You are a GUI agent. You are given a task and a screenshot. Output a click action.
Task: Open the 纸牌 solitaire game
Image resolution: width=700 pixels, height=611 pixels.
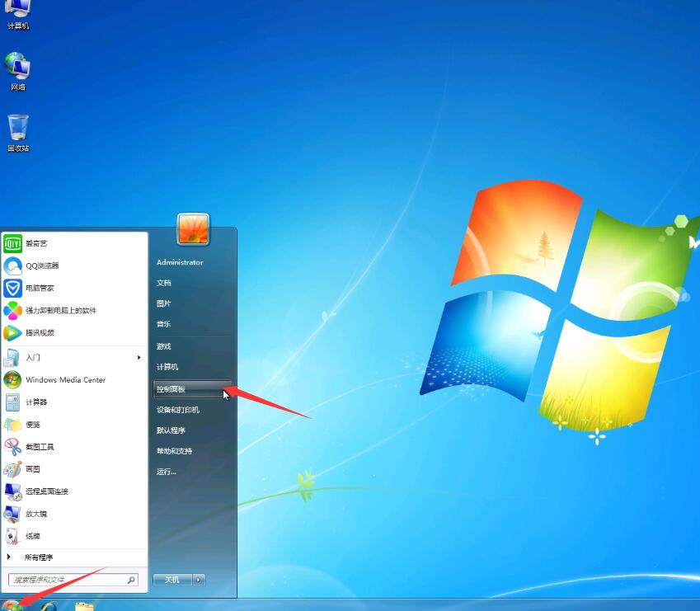point(74,536)
